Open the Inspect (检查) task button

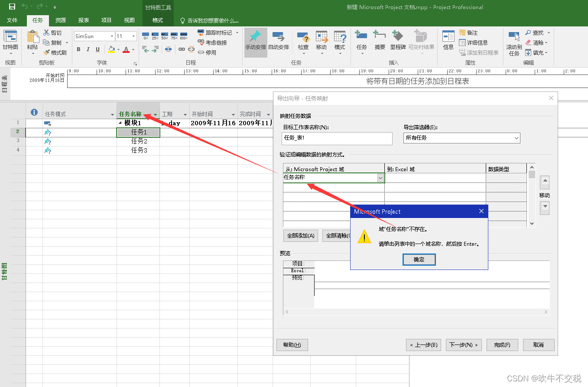coord(303,42)
